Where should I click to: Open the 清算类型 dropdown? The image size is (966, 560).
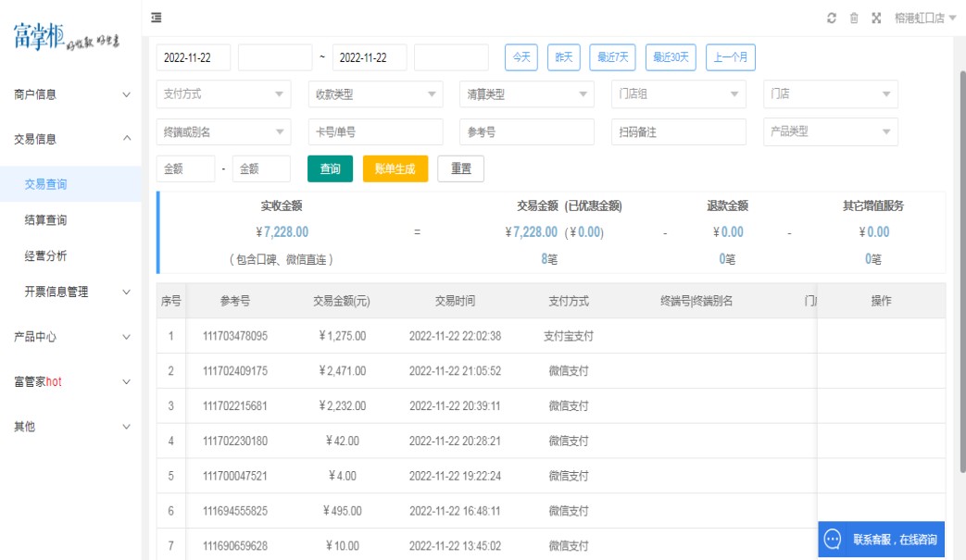point(526,93)
